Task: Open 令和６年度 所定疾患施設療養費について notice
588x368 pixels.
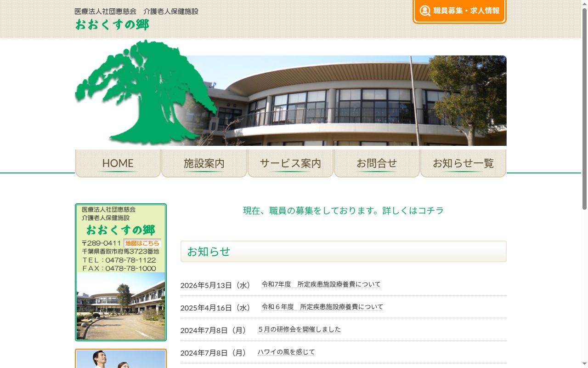Action: (322, 307)
